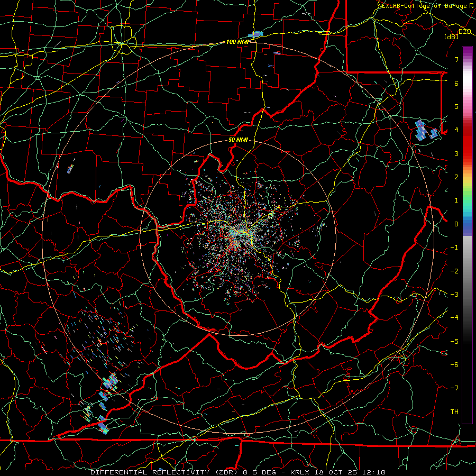Viewport: 476px width, 476px height.
Task: Click the "-6" value on the dB scale
Action: (454, 365)
